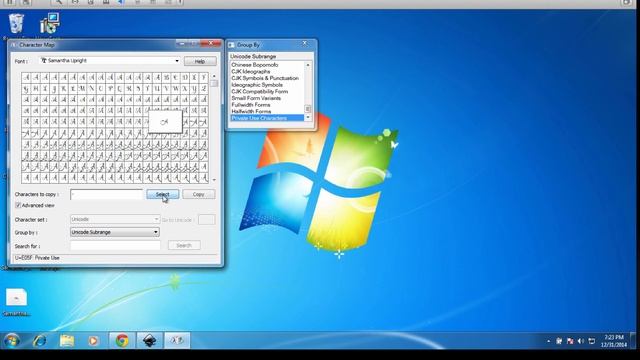The image size is (640, 360).
Task: Launch Internet Explorer from the taskbar
Action: pyautogui.click(x=40, y=340)
